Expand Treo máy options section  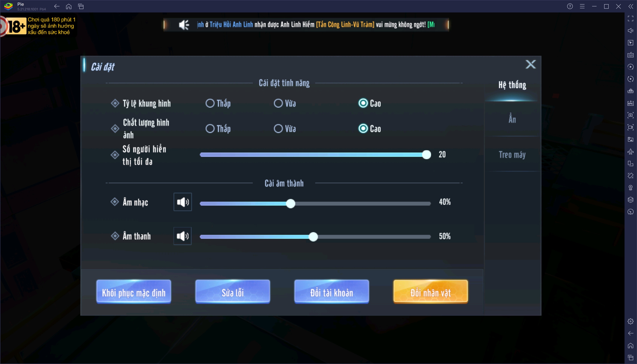(512, 154)
